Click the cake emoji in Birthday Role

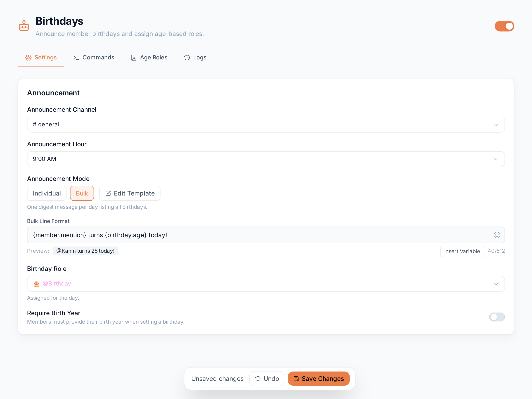[36, 284]
